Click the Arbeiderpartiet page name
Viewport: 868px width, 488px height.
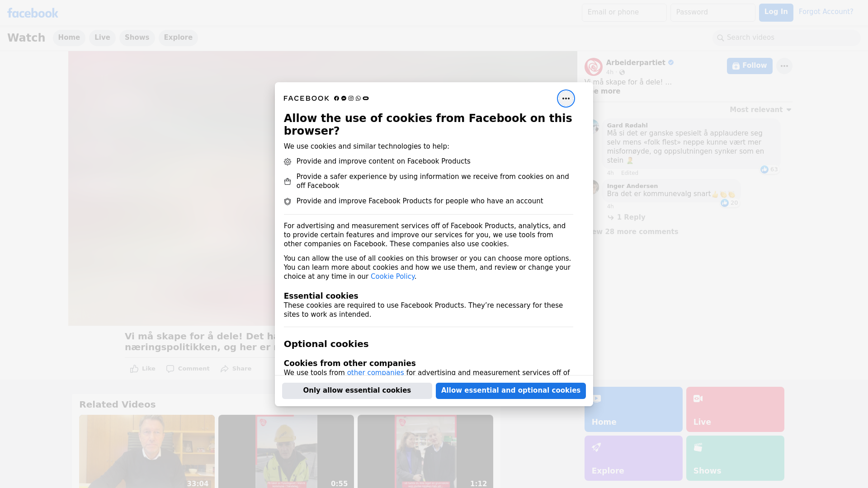tap(636, 63)
